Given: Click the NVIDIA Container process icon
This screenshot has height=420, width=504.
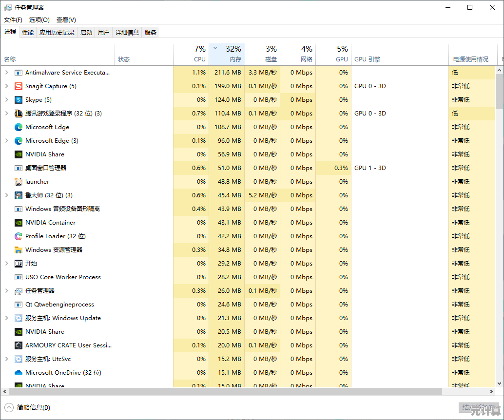Looking at the screenshot, I should pos(19,223).
